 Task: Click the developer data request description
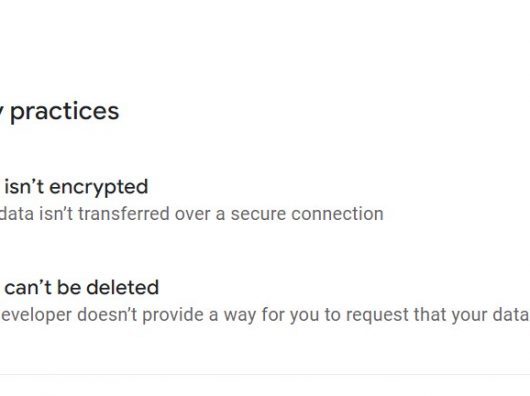(x=265, y=315)
